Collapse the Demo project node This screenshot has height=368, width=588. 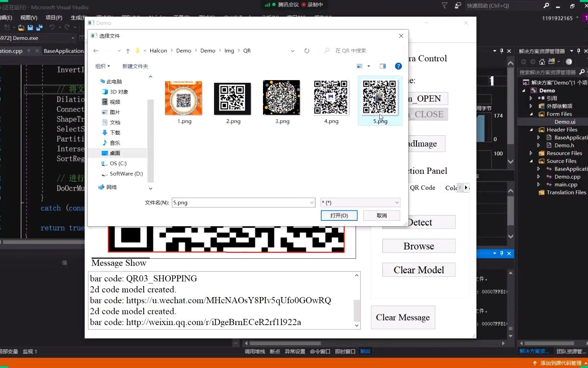point(524,90)
